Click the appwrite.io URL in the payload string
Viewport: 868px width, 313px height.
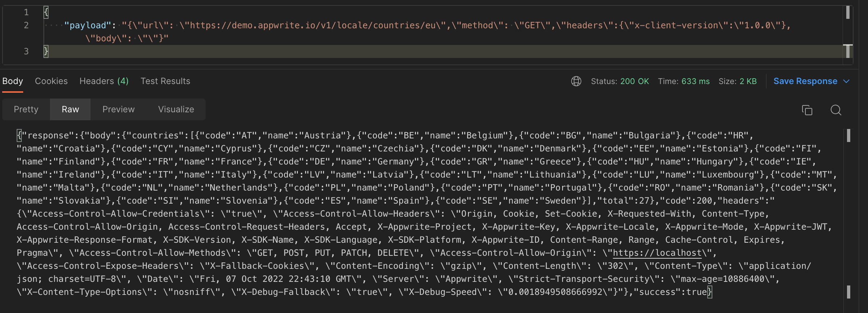[313, 25]
